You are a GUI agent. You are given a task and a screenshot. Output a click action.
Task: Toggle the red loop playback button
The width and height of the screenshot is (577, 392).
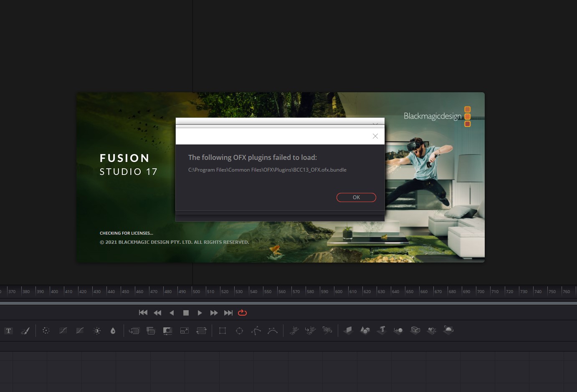point(243,313)
